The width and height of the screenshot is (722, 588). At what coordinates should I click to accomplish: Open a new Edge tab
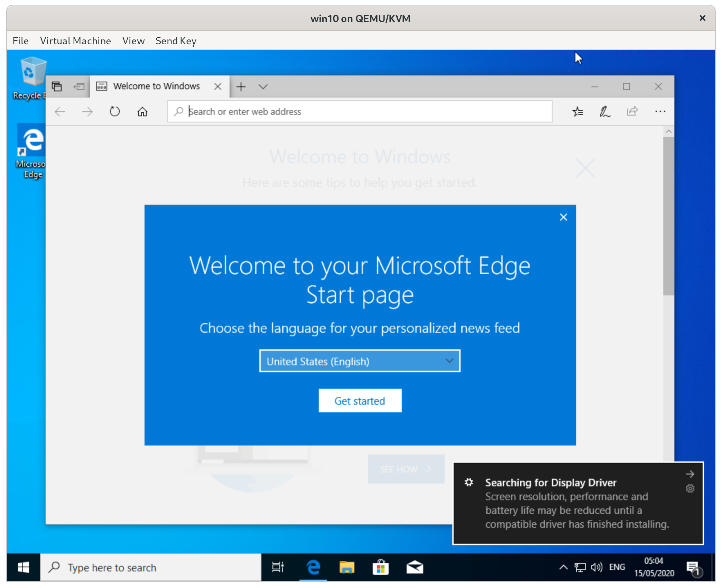pyautogui.click(x=241, y=86)
